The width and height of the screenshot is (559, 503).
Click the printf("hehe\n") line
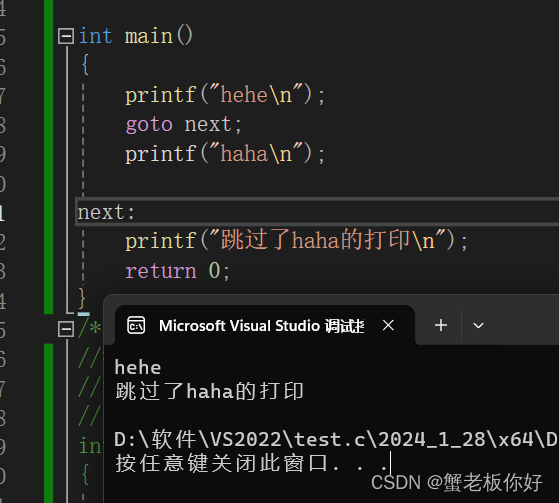click(225, 95)
